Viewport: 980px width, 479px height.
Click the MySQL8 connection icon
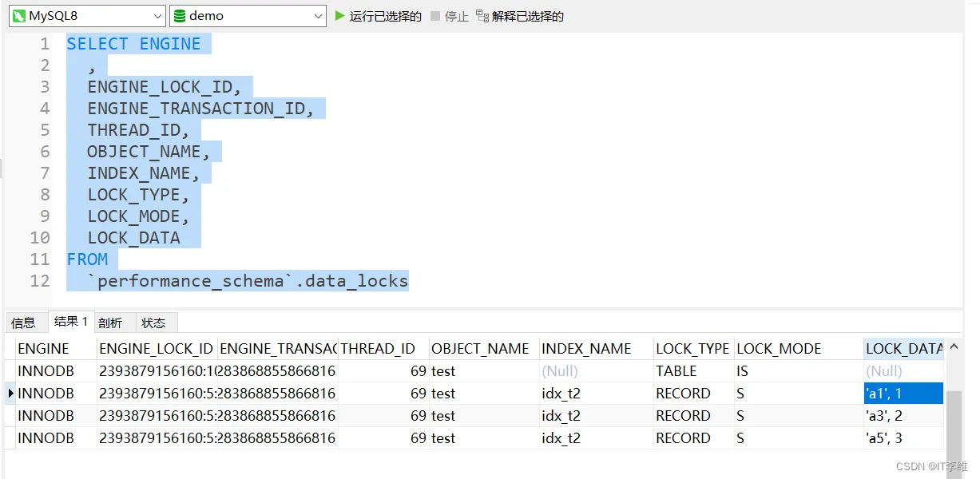(x=18, y=16)
